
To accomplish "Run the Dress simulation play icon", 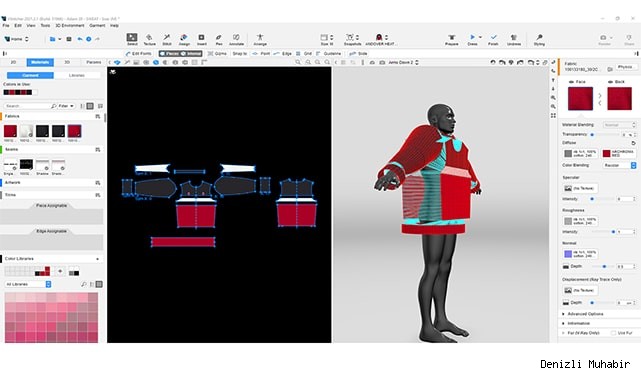I will pos(472,38).
